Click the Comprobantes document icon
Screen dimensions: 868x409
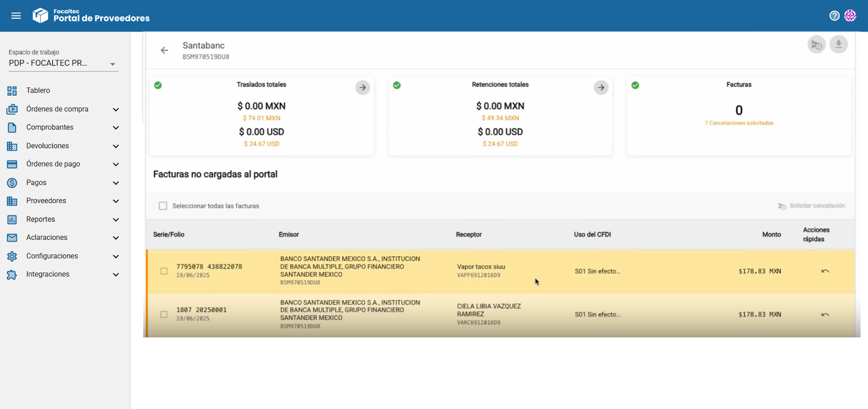[x=12, y=127]
